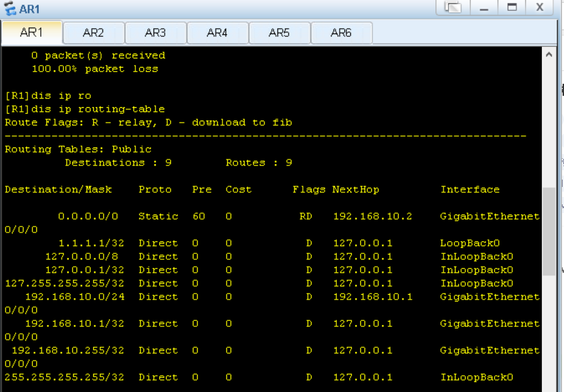
Task: Maximize the AR1 window
Action: click(x=512, y=7)
